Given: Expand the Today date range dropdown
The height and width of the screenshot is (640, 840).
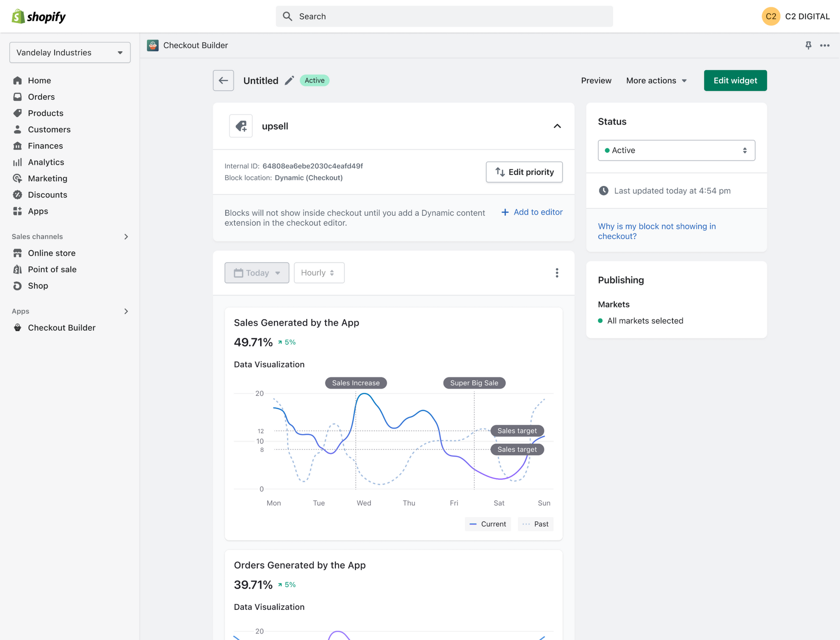Looking at the screenshot, I should pyautogui.click(x=257, y=272).
